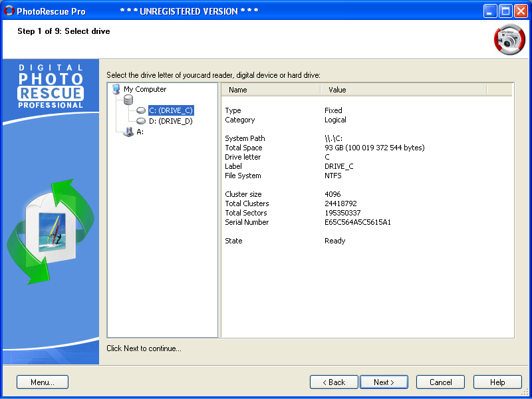The height and width of the screenshot is (399, 532).
Task: Click the 93 GB total space value
Action: click(x=374, y=148)
